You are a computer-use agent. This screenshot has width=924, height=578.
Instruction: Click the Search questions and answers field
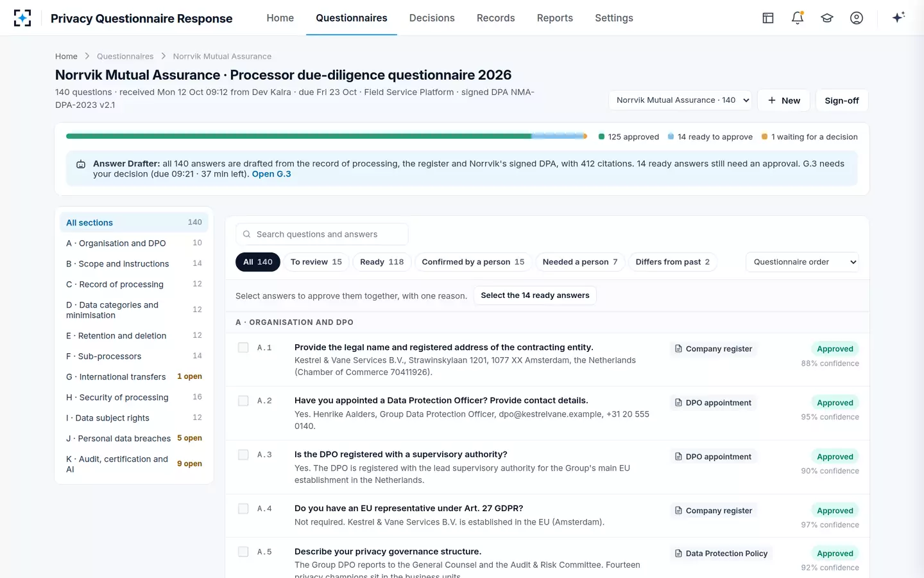click(x=322, y=234)
